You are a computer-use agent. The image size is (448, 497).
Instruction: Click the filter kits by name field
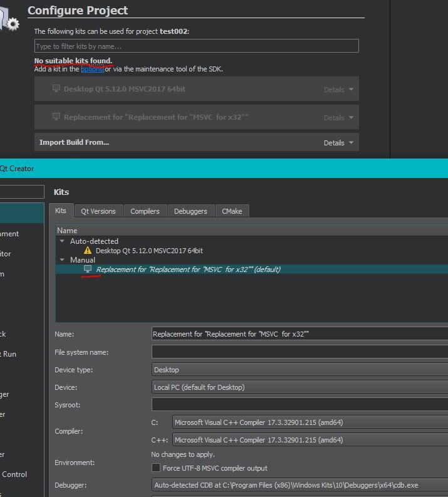[x=197, y=46]
